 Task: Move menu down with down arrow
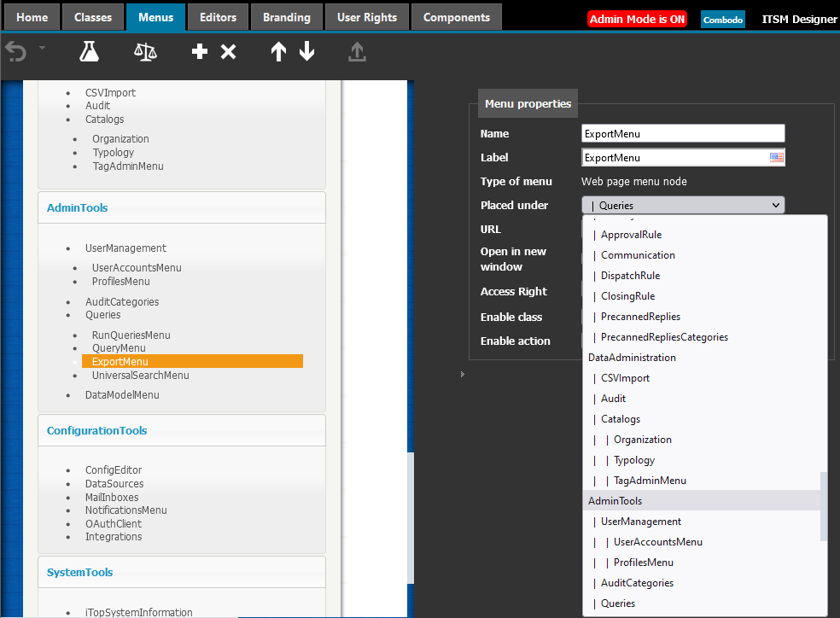(307, 52)
